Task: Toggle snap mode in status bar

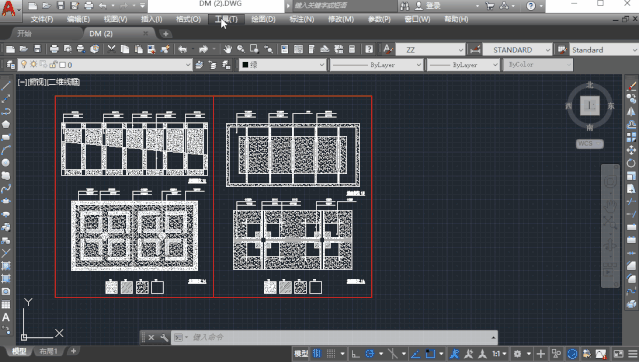Action: click(331, 353)
